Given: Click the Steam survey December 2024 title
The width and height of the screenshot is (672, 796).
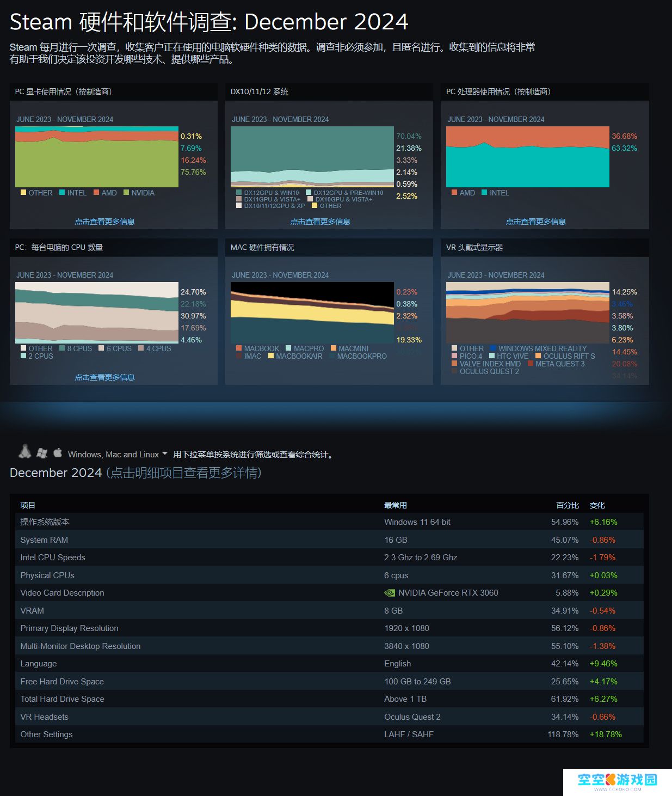Looking at the screenshot, I should tap(209, 22).
